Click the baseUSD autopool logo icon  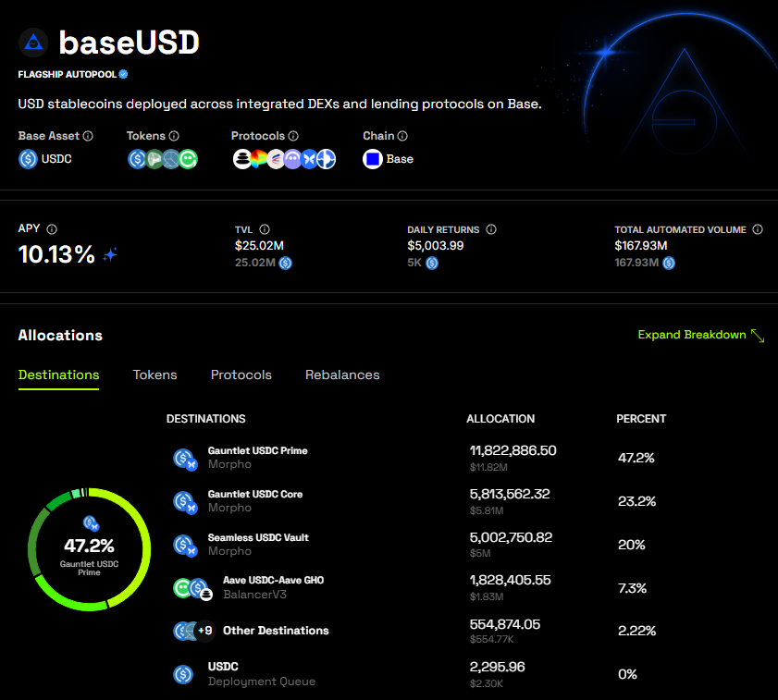[x=33, y=43]
